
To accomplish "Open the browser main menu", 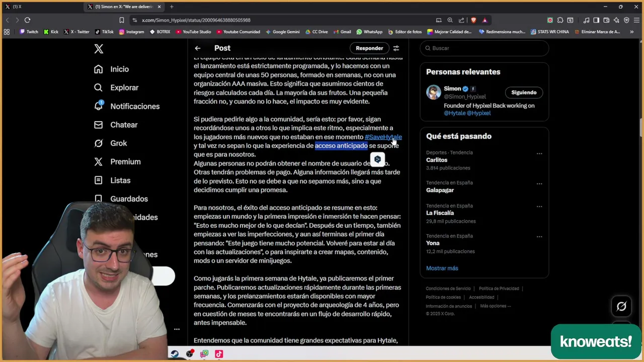I will click(x=636, y=20).
